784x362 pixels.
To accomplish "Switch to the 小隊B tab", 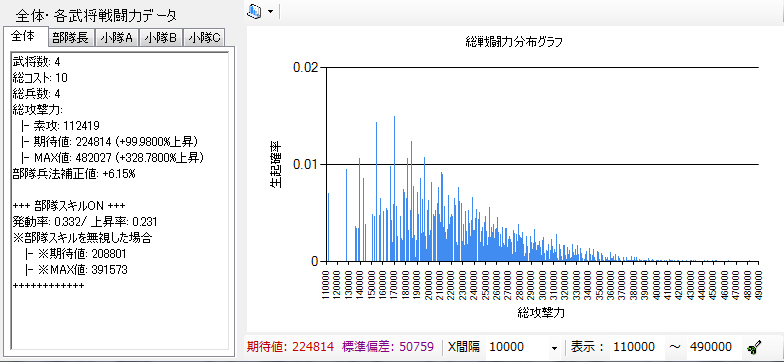I will [161, 38].
